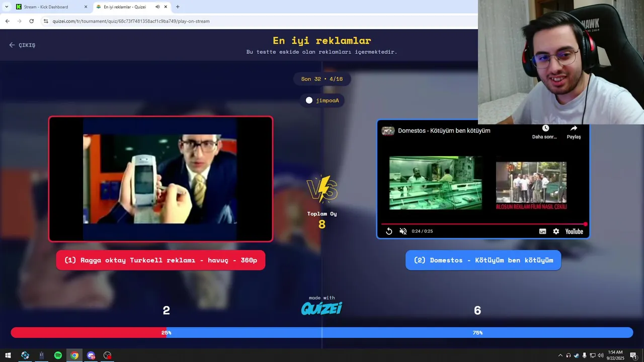The image size is (644, 362).
Task: Open the volume tray control
Action: tap(600, 355)
